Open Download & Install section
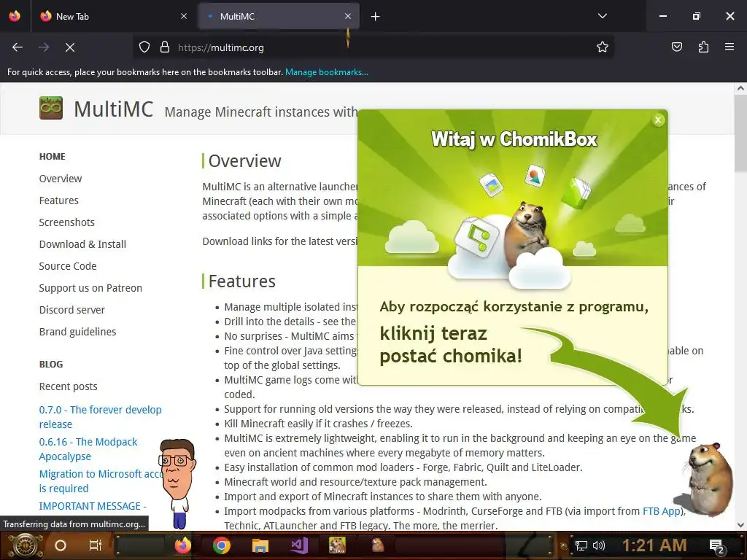This screenshot has height=560, width=747. [82, 244]
